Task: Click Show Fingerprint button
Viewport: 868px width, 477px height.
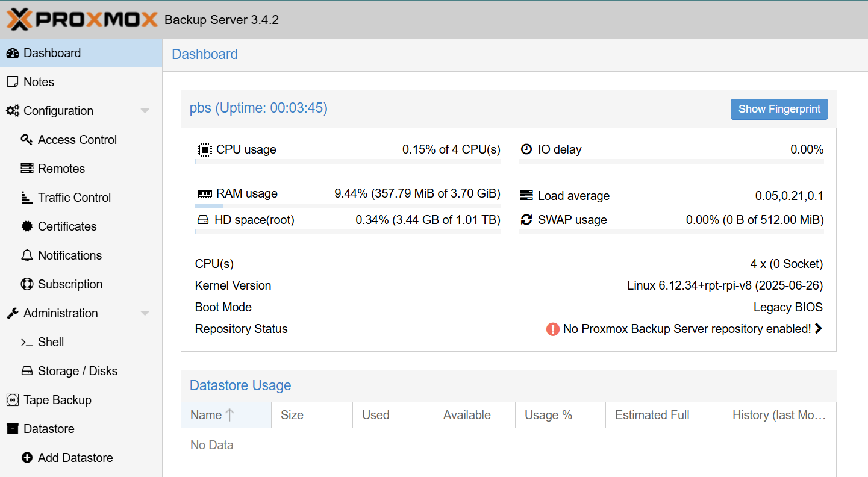Action: tap(779, 109)
